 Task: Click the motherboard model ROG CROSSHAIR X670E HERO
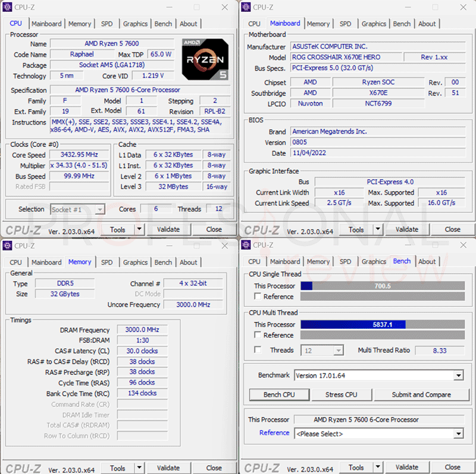point(346,57)
